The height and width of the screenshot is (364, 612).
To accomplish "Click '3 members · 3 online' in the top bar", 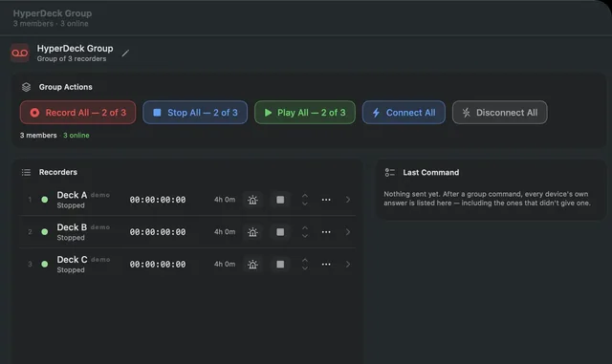I will pyautogui.click(x=51, y=24).
